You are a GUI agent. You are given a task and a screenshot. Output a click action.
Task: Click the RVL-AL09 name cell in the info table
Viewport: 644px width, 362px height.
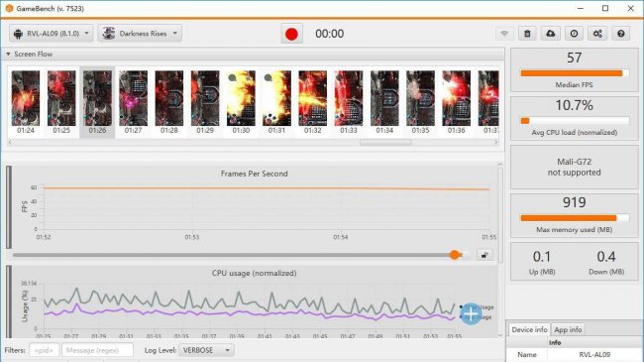[594, 355]
